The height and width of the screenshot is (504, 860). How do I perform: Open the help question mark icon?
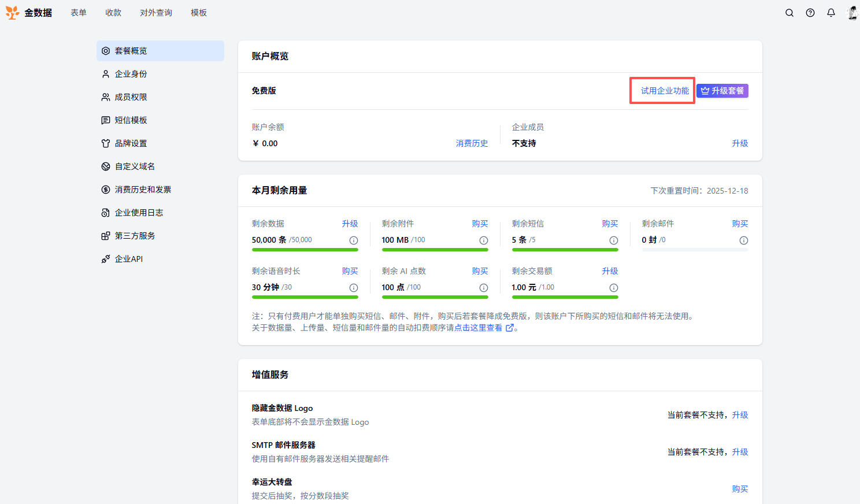810,13
